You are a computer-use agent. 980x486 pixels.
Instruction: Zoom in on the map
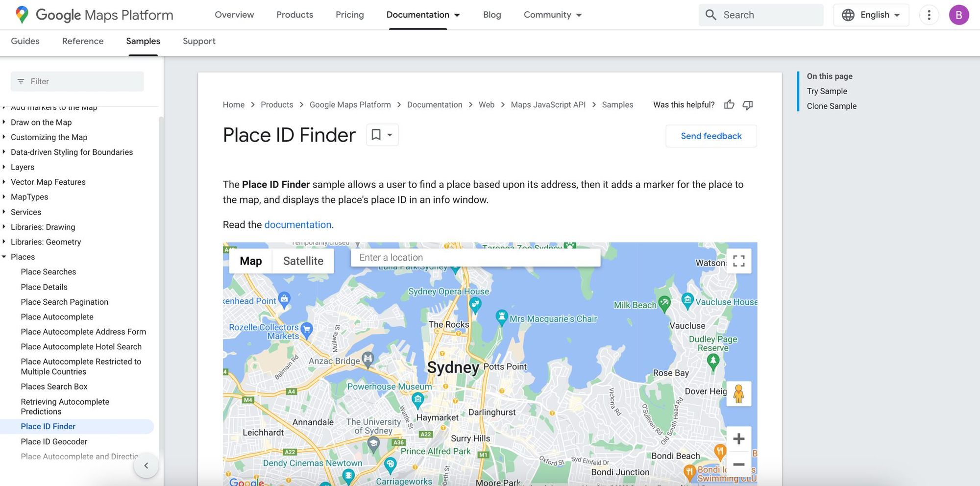739,439
